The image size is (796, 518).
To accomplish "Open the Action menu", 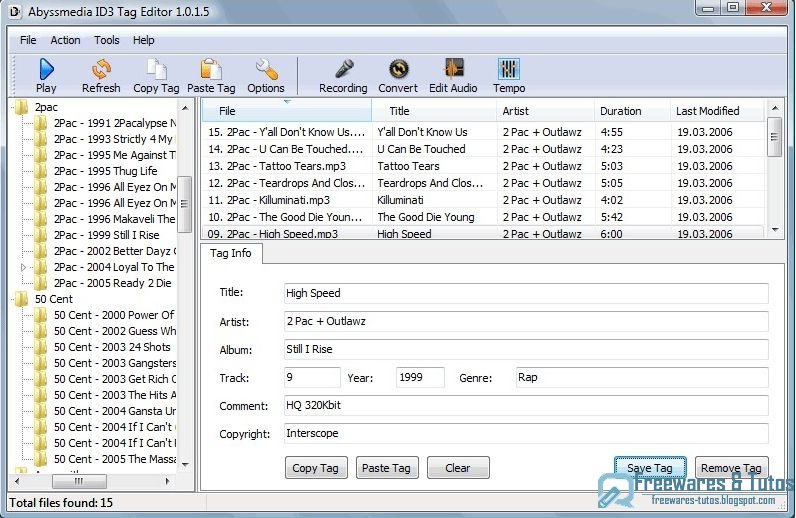I will pos(65,40).
